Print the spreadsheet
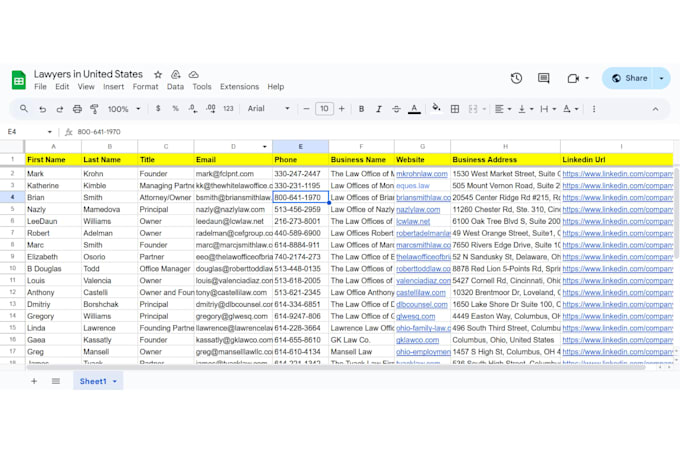 (77, 109)
